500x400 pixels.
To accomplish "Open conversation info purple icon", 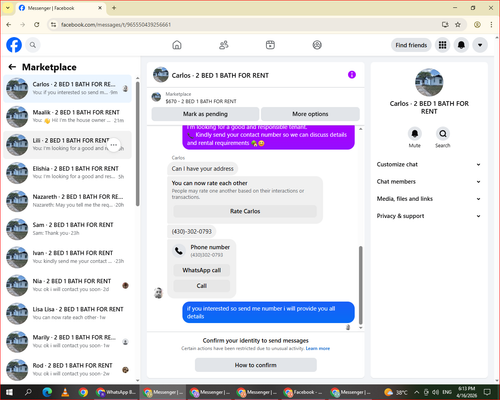I will point(352,75).
